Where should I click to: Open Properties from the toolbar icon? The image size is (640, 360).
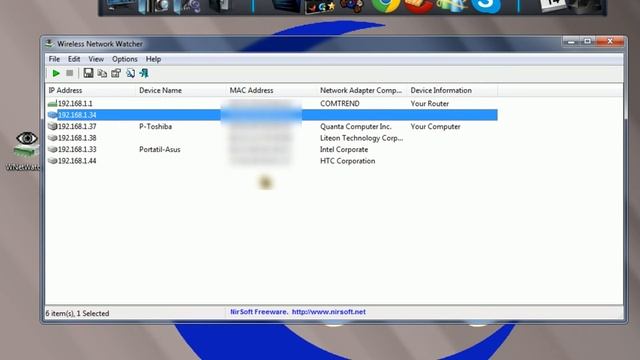116,73
